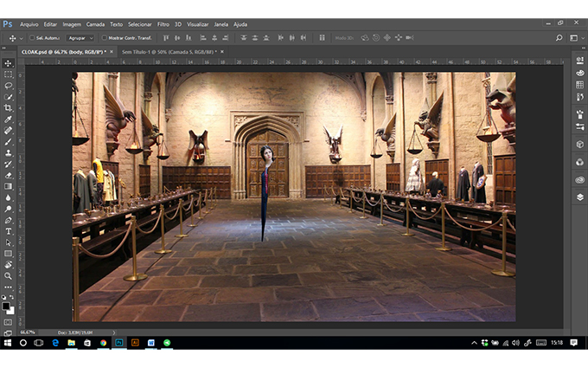Select the Pen tool
Viewport: 588px width, 368px height.
point(8,220)
